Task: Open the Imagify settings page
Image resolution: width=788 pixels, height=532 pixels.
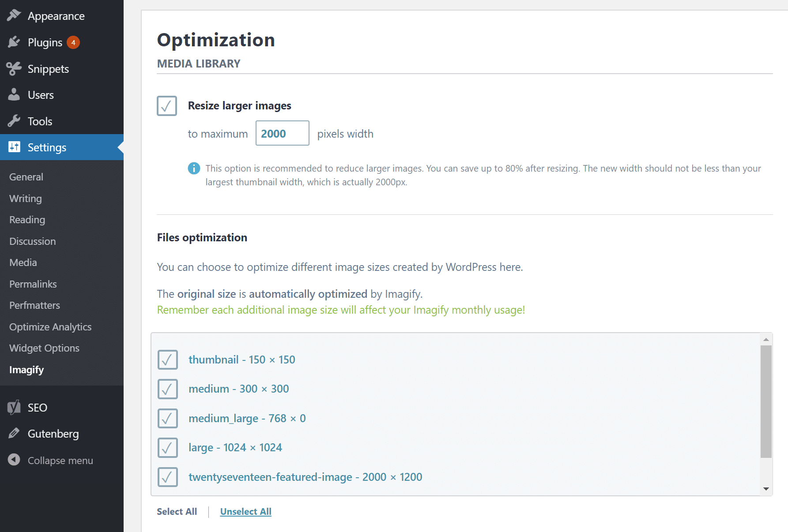Action: tap(26, 369)
